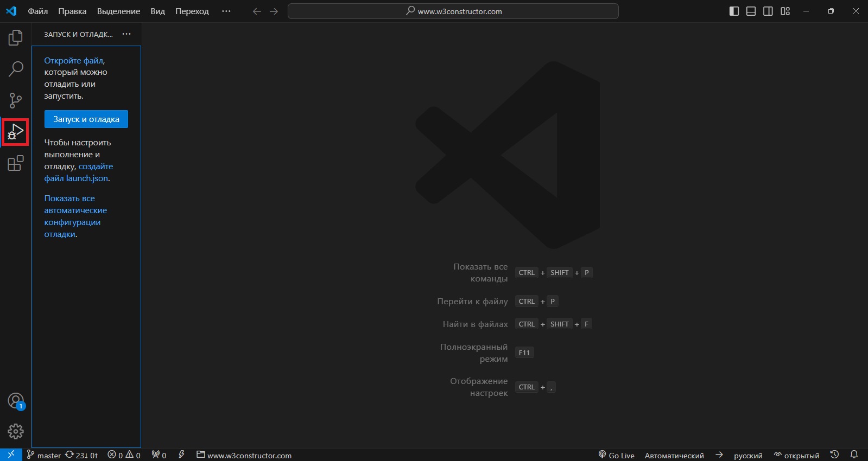Open the Выделение menu
Image resolution: width=868 pixels, height=461 pixels.
click(x=118, y=11)
